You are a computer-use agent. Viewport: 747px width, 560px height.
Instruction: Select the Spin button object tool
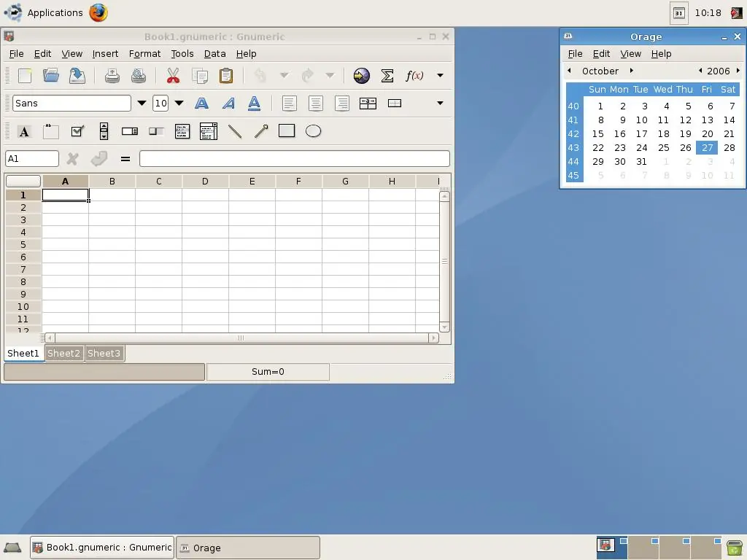(x=130, y=131)
